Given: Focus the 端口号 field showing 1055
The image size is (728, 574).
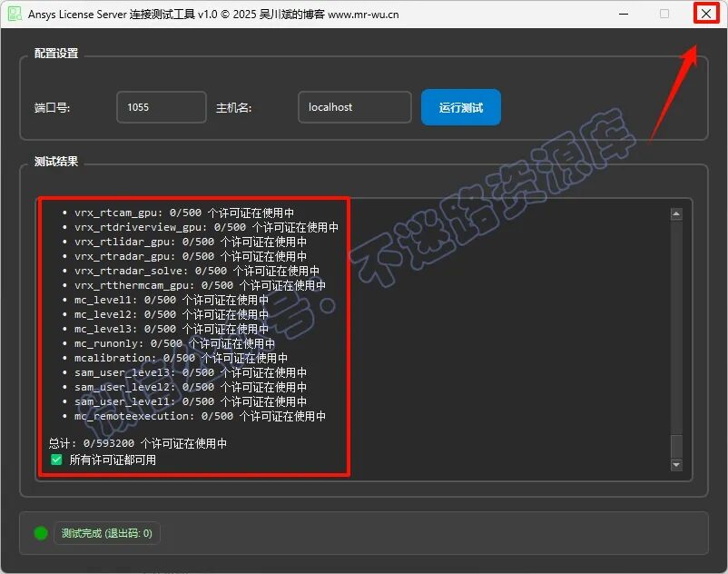Looking at the screenshot, I should [x=161, y=107].
